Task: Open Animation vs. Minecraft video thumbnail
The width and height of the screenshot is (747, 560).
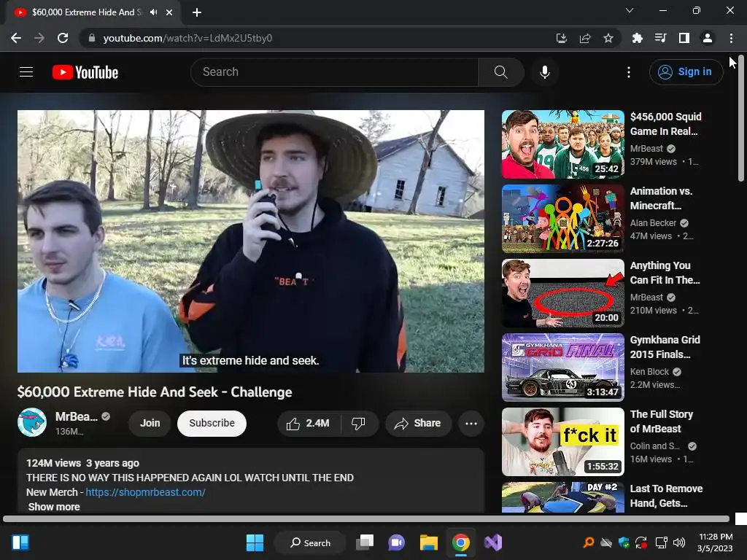Action: point(562,219)
